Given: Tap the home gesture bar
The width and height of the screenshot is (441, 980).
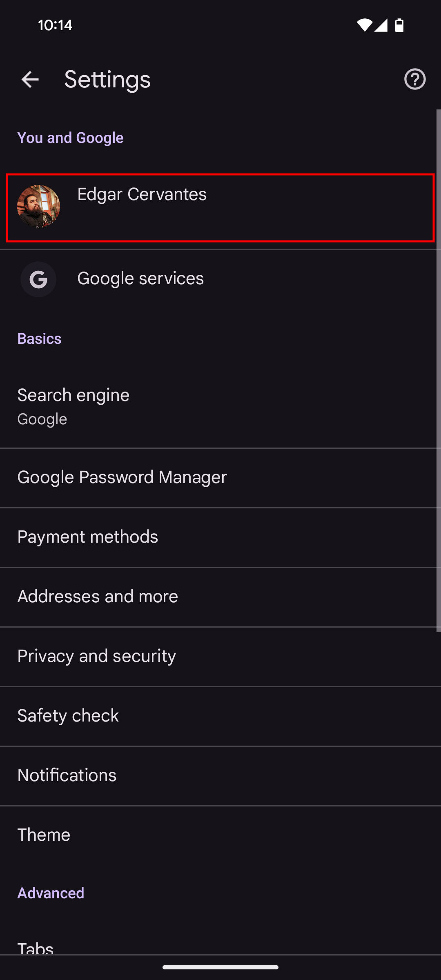Looking at the screenshot, I should coord(220,967).
